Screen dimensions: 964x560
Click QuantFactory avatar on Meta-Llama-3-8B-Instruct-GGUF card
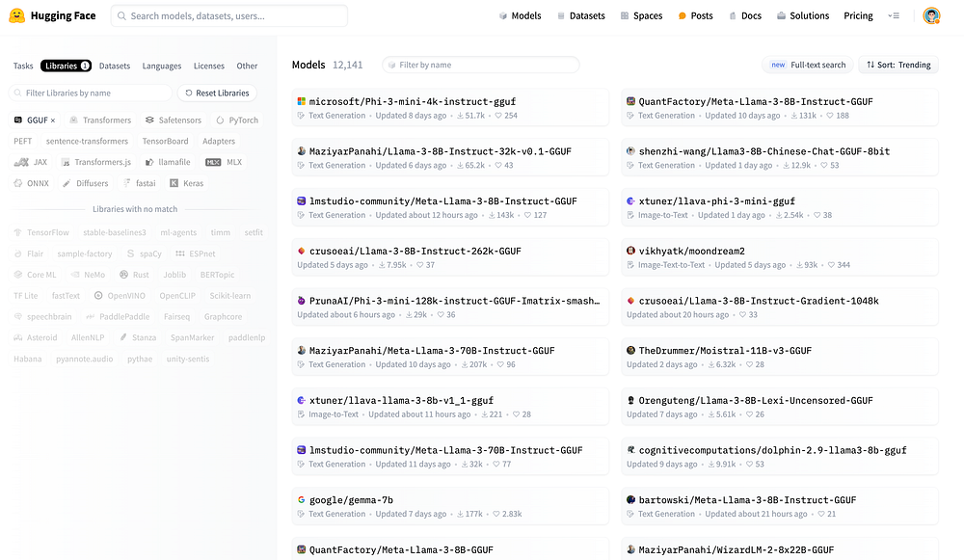point(630,101)
